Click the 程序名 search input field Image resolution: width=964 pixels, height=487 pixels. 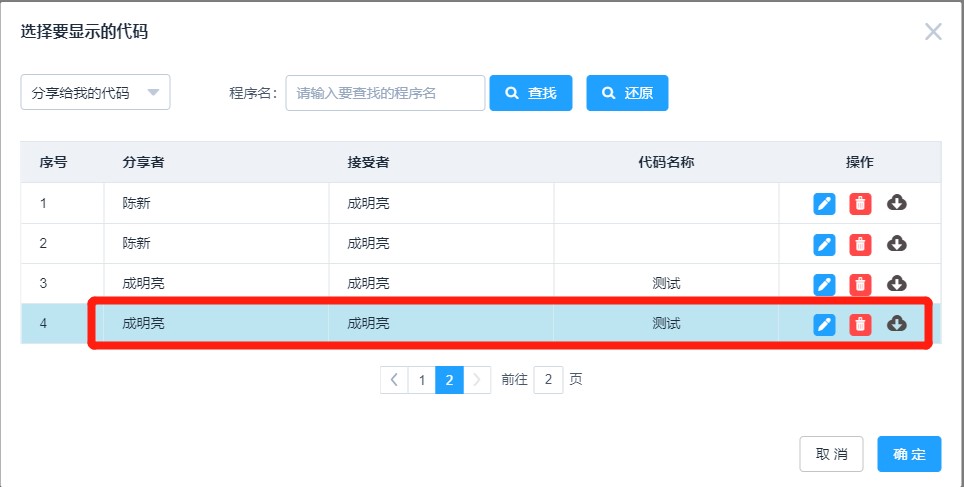385,93
